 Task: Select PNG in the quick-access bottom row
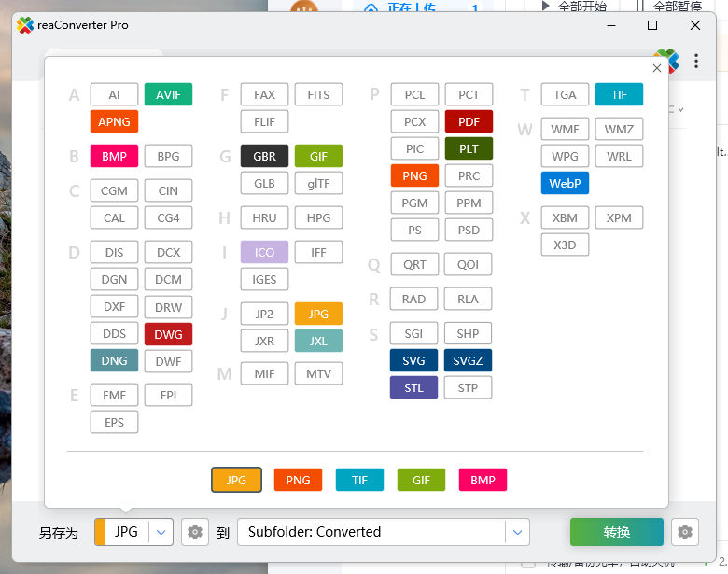tap(298, 480)
